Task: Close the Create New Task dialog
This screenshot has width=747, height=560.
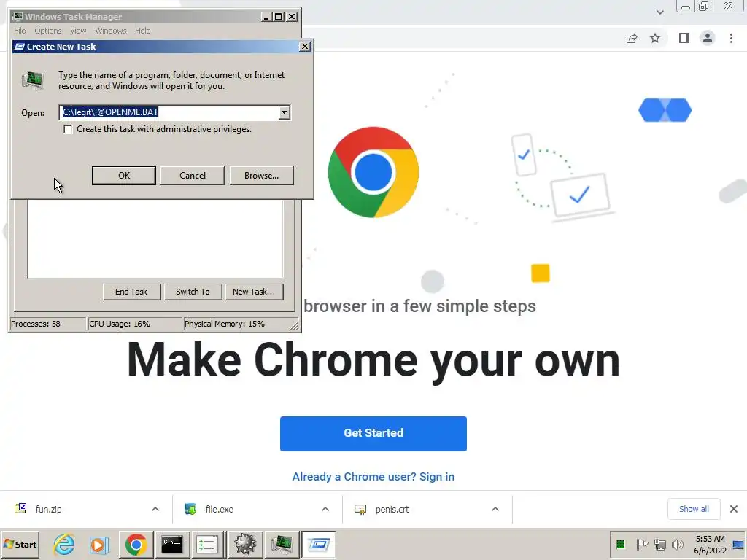Action: (x=305, y=46)
